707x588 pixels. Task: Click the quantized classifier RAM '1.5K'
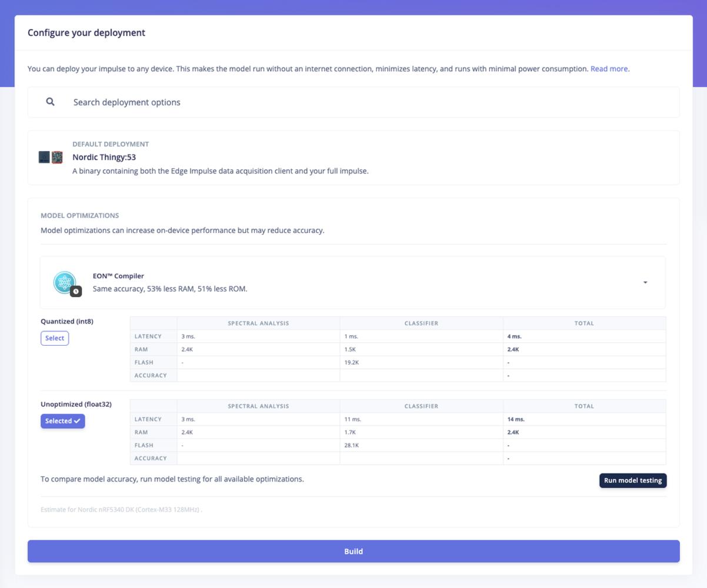(351, 349)
